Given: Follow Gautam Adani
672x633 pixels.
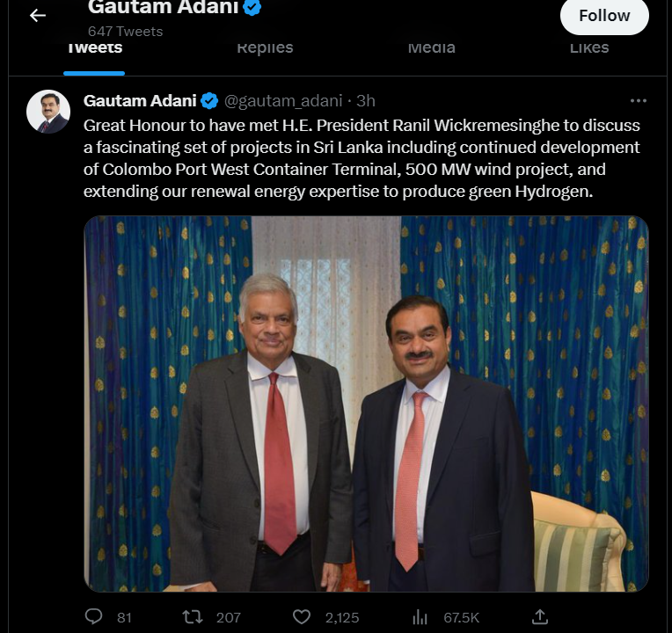Looking at the screenshot, I should click(x=604, y=16).
